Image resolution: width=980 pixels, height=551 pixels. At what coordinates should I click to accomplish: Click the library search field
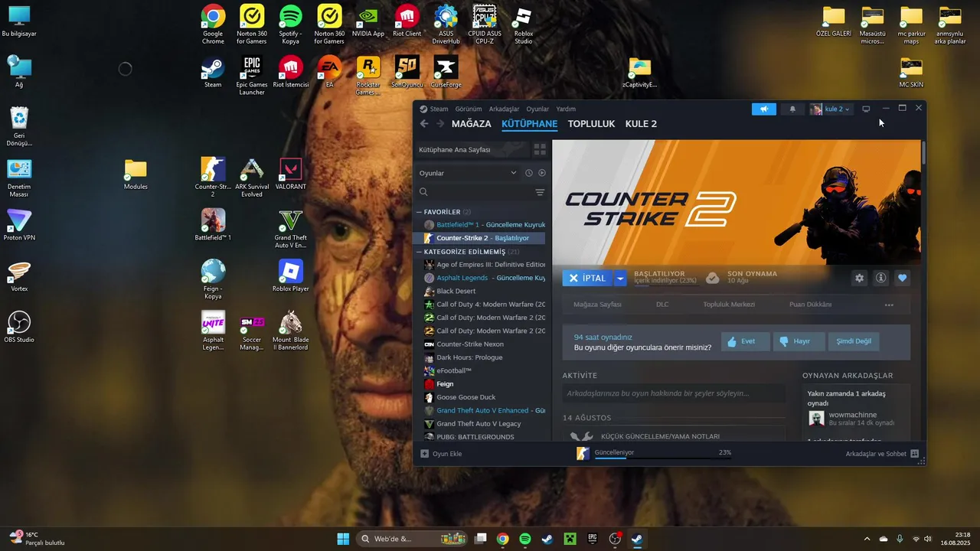click(475, 192)
